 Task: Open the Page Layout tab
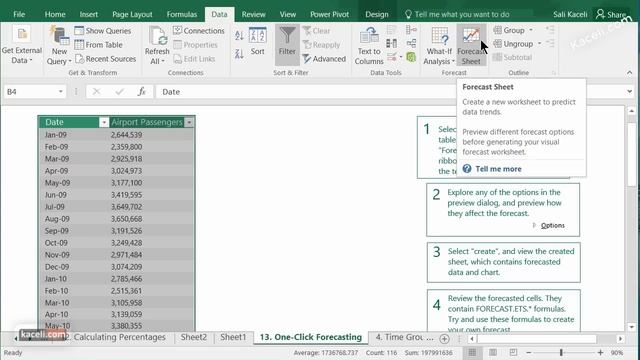[132, 14]
